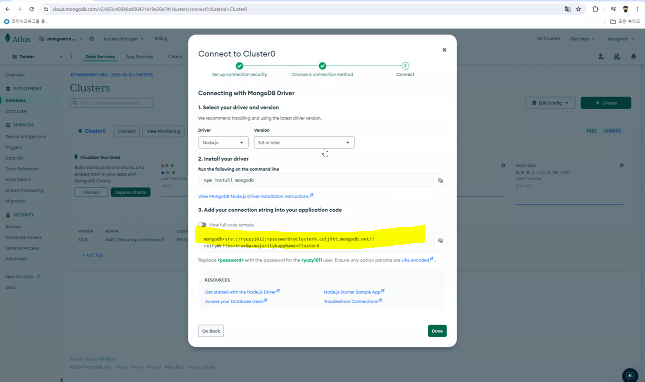Open Migration in the sidebar
The width and height of the screenshot is (645, 382).
coord(15,201)
